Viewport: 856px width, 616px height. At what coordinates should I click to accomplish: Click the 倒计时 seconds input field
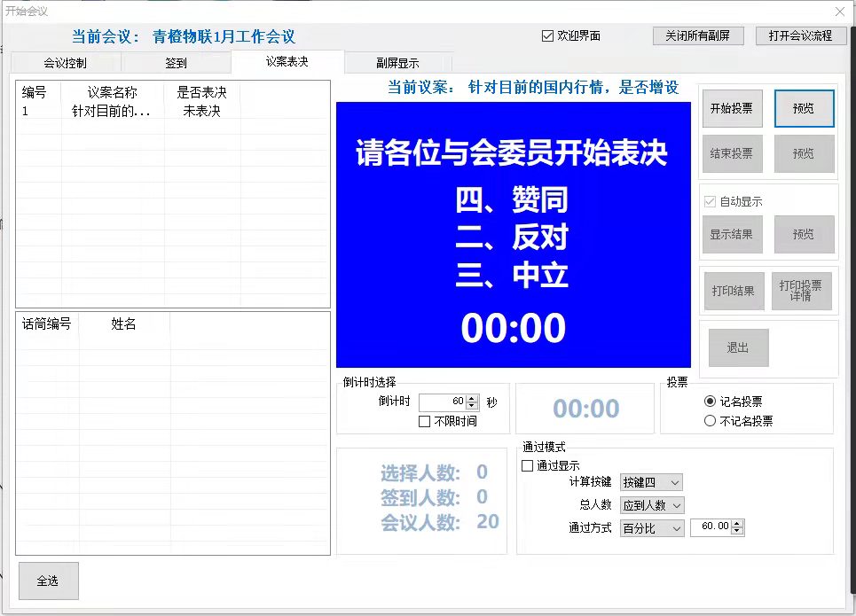(x=443, y=402)
